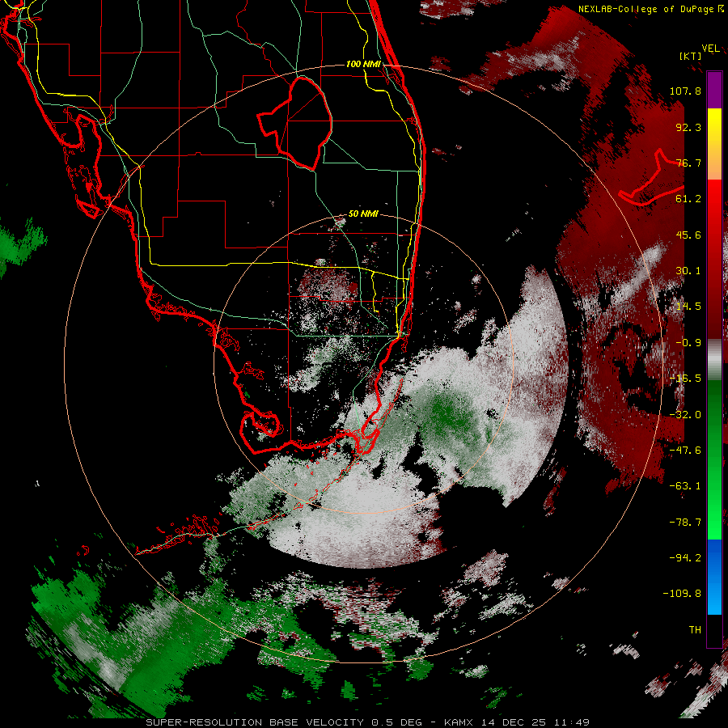
Task: Click the 61.2 value on velocity scale
Action: [688, 199]
